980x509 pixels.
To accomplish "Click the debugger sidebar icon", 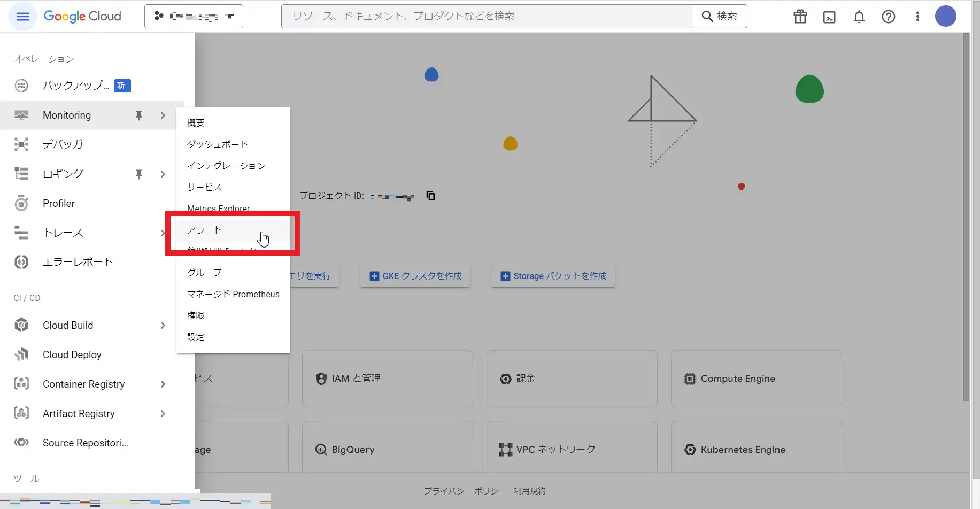I will [21, 144].
